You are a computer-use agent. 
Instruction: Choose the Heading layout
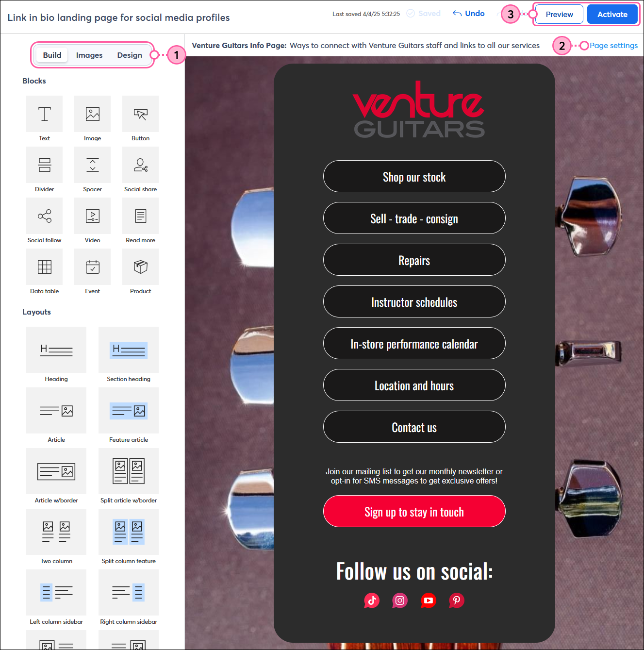coord(56,350)
